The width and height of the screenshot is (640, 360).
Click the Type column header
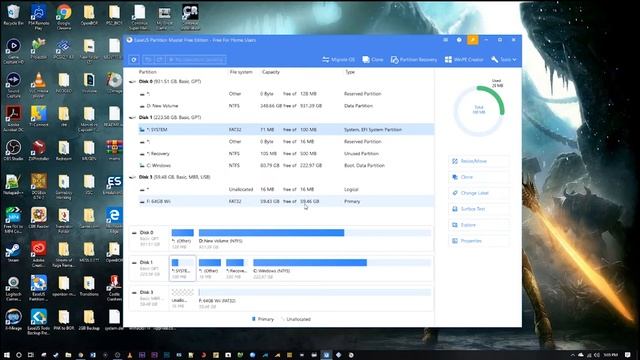[350, 72]
